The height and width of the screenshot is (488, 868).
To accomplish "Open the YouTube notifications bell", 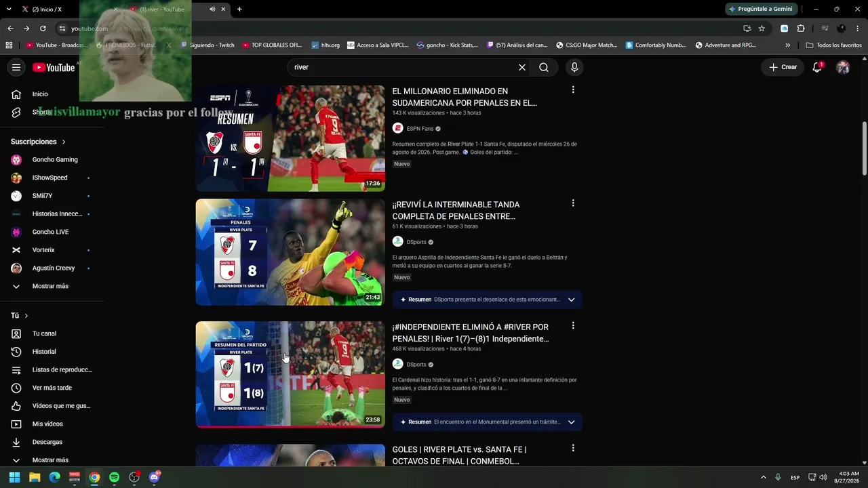I will click(817, 67).
